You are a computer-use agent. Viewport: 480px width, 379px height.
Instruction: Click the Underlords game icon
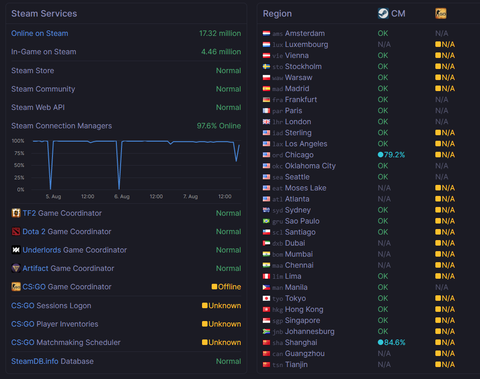click(16, 250)
